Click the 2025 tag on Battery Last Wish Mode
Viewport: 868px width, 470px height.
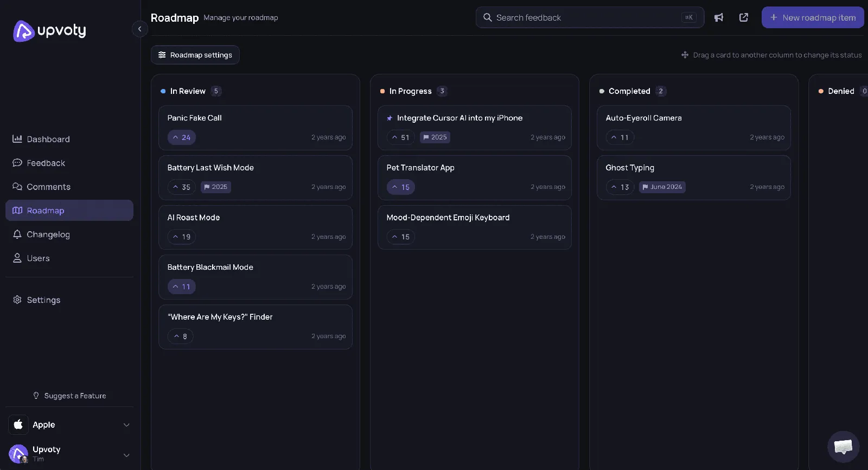(216, 187)
